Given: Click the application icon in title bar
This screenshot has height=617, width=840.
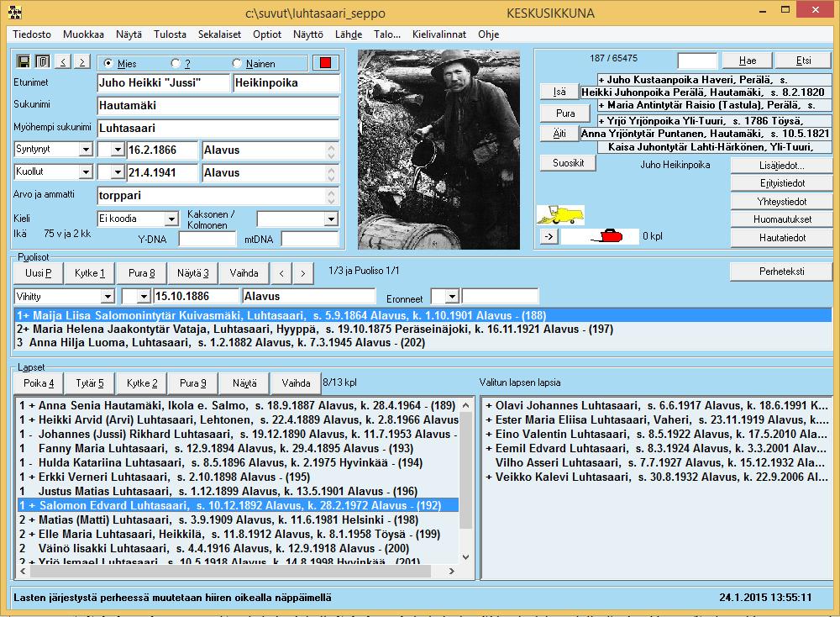Looking at the screenshot, I should click(x=15, y=13).
